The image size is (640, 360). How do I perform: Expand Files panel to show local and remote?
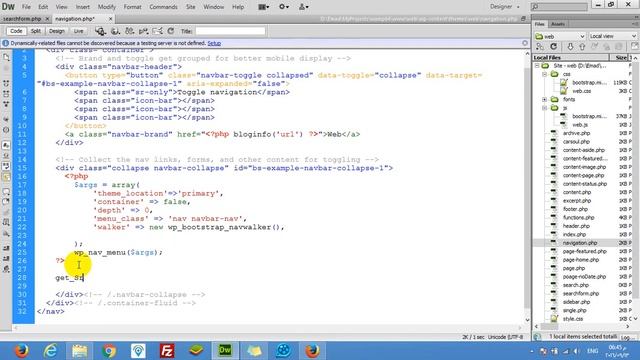634,47
